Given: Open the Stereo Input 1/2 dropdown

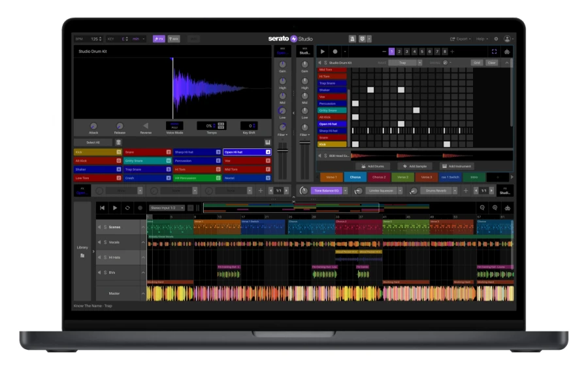Looking at the screenshot, I should 167,208.
